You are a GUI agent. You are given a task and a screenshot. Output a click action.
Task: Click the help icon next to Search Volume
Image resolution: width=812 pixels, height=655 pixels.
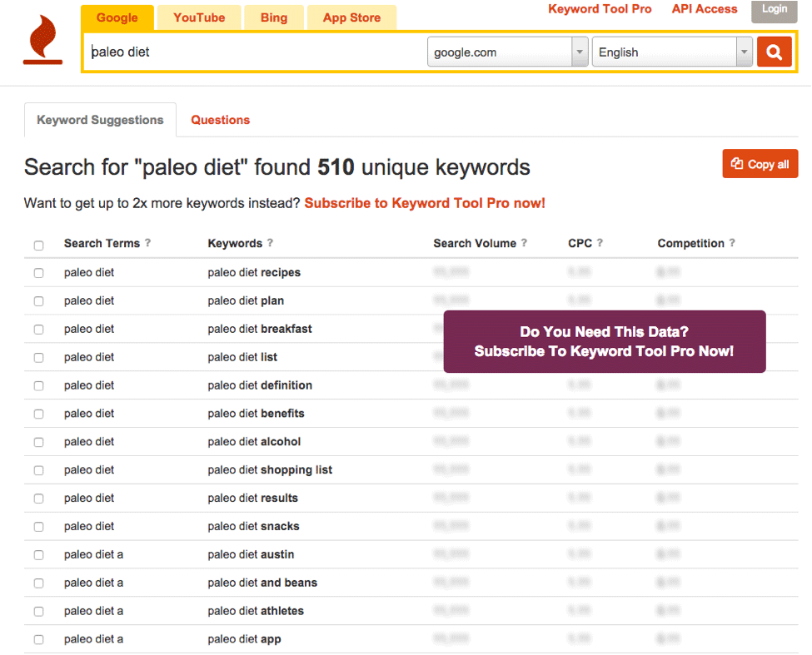[x=524, y=243]
